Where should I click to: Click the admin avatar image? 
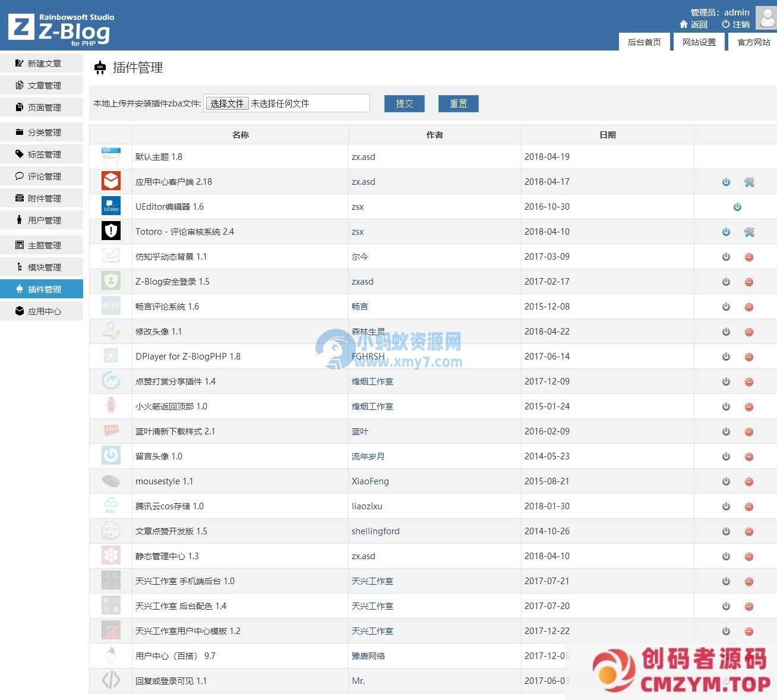766,17
